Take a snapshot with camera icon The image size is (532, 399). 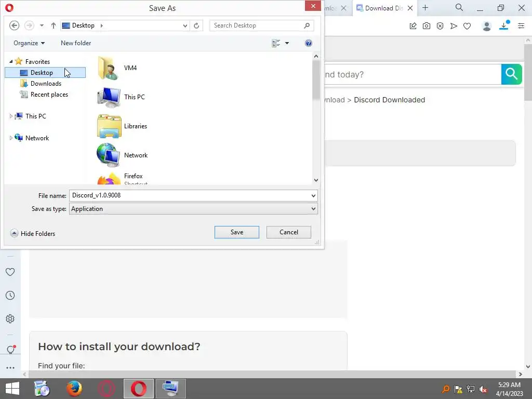coord(427,26)
